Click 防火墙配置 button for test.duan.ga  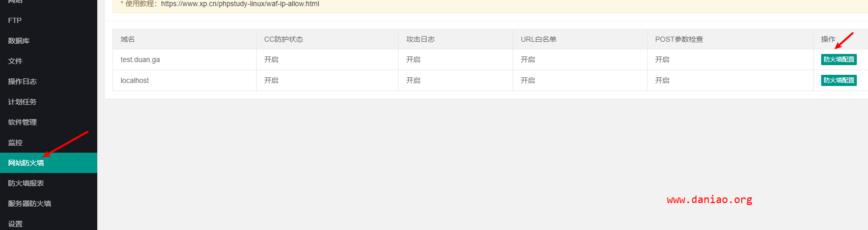[x=838, y=60]
